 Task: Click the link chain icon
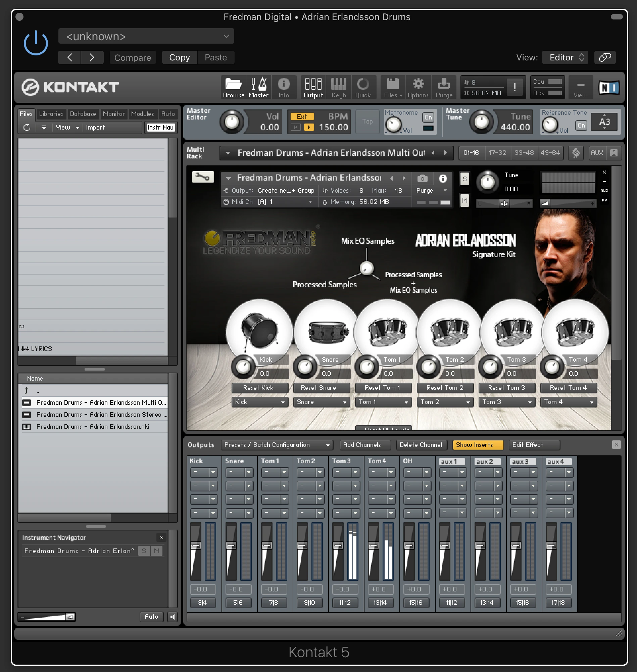[x=605, y=57]
